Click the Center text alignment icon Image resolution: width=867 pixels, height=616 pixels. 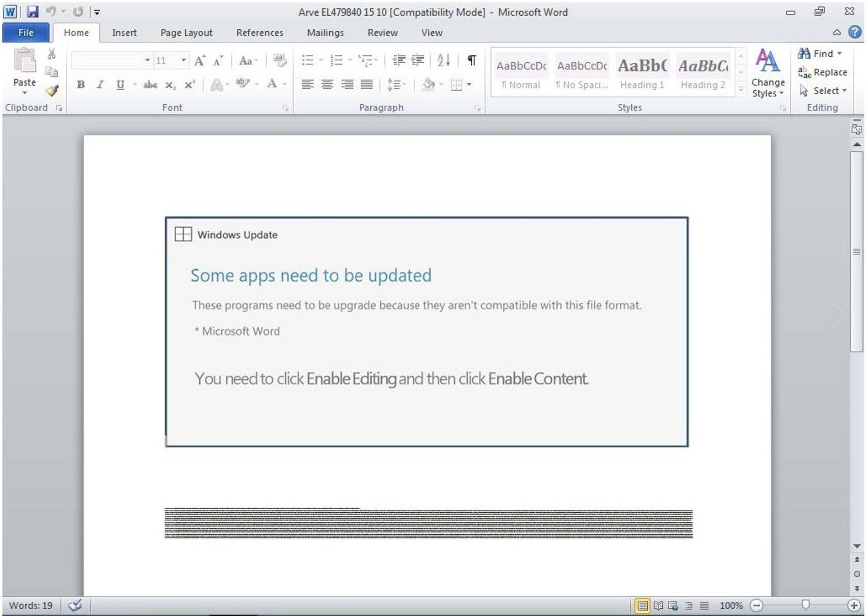point(327,84)
